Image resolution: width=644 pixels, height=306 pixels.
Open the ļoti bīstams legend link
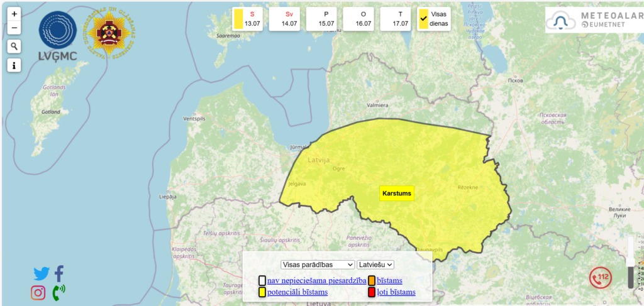[x=396, y=292]
